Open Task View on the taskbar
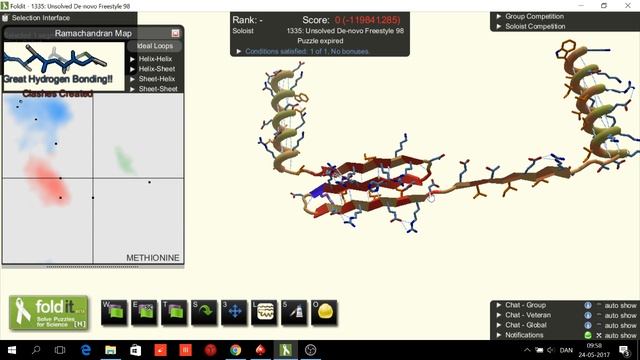Viewport: 640px width, 360px height. coord(60,350)
